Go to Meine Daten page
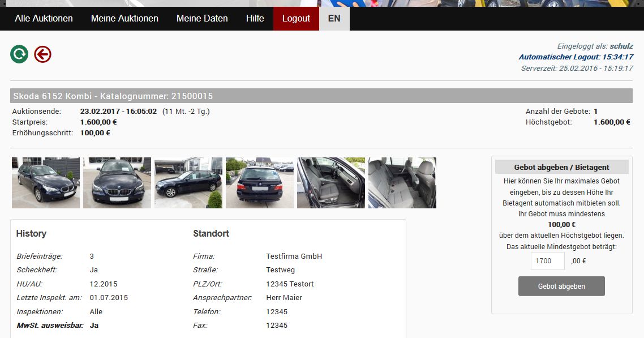 point(202,19)
